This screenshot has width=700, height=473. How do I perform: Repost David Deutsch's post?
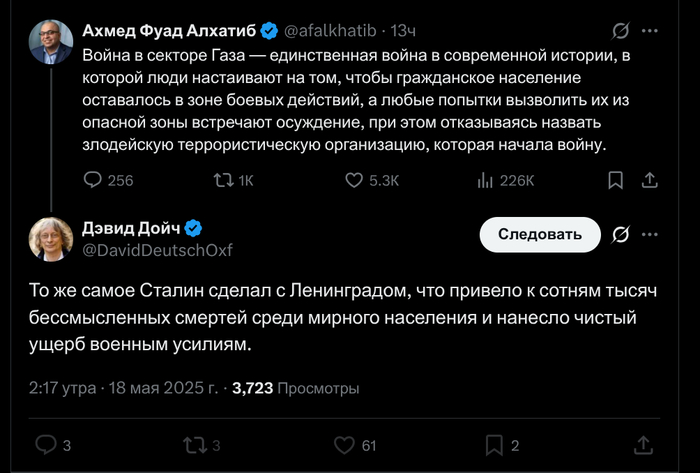point(194,445)
